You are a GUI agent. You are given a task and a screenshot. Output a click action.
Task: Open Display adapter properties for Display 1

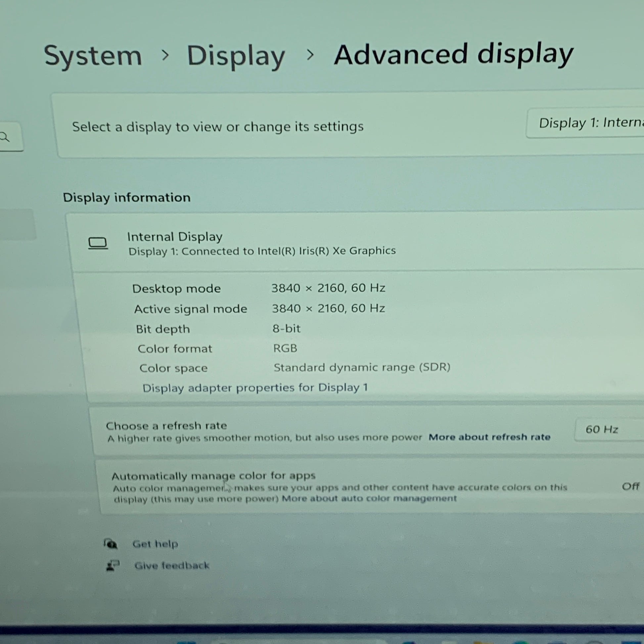click(255, 388)
